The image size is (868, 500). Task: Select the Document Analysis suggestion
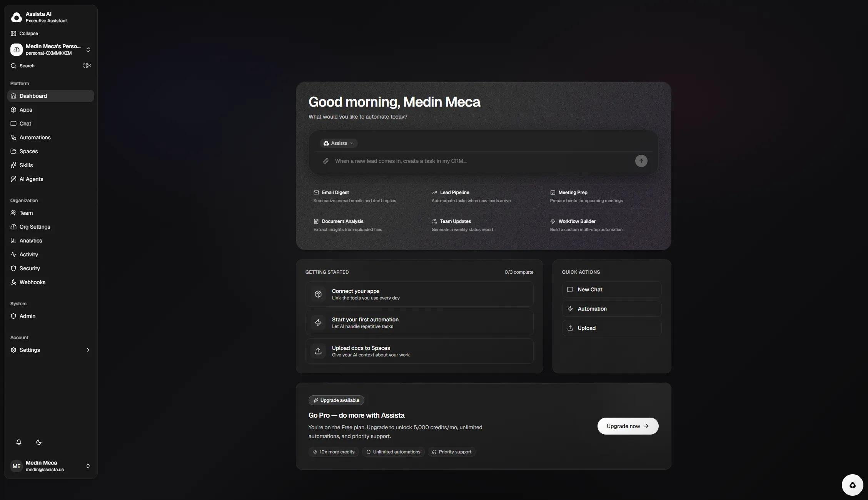[x=365, y=225]
